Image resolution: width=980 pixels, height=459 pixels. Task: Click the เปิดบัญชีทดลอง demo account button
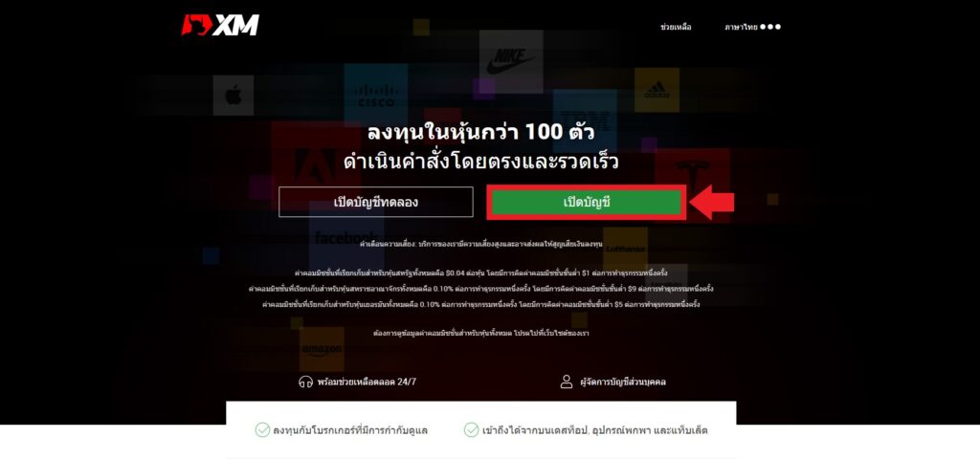pyautogui.click(x=375, y=202)
